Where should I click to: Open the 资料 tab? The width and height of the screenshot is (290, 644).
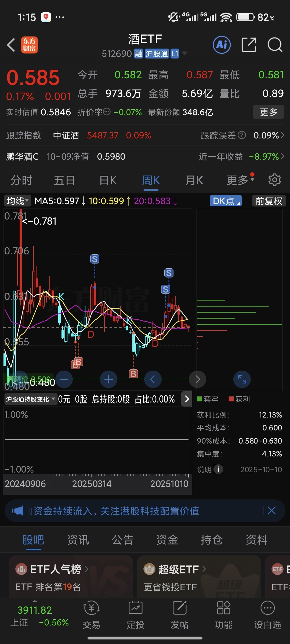coord(257,540)
